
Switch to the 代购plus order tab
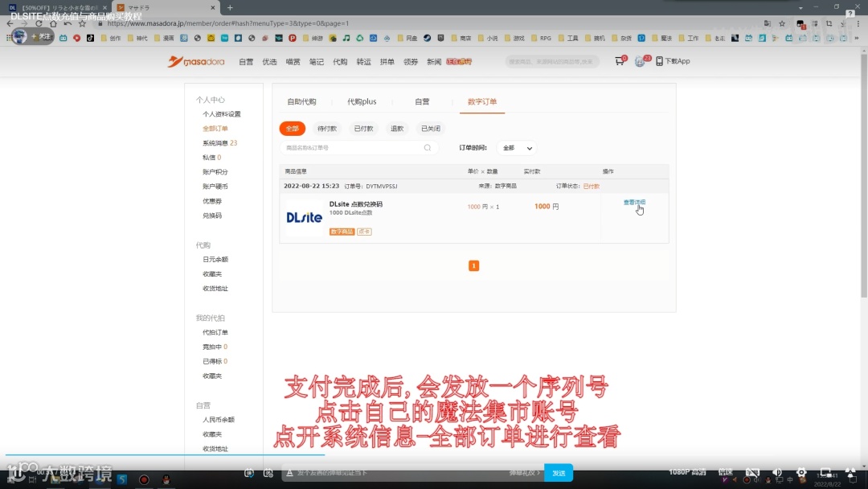362,101
